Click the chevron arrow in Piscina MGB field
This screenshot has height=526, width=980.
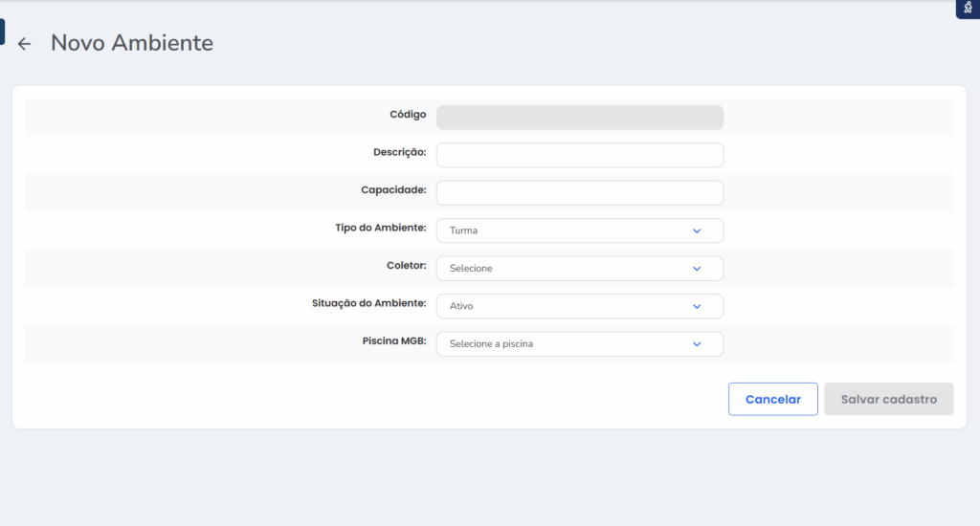coord(697,343)
